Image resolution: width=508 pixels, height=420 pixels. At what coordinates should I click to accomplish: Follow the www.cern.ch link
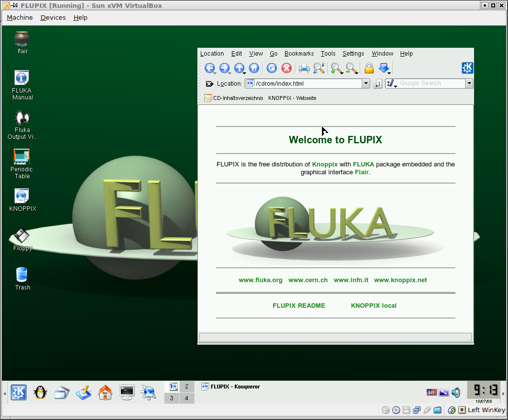(308, 280)
